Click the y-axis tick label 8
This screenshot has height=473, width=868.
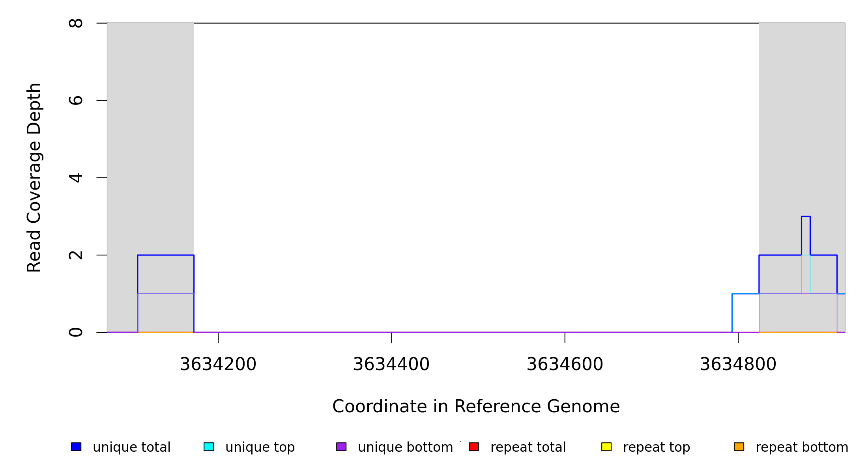coord(76,23)
